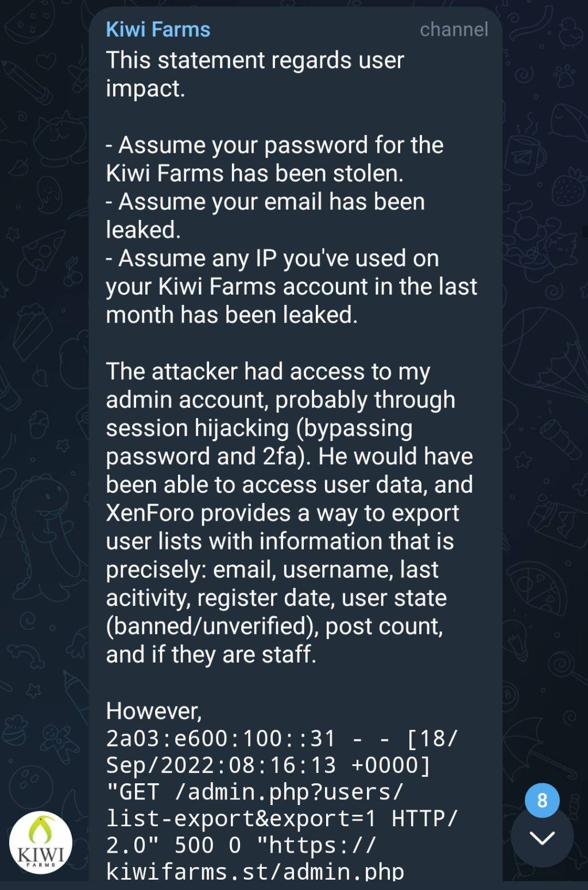Tap "and if they are staff." line
Viewport: 588px width, 890px height.
(211, 654)
